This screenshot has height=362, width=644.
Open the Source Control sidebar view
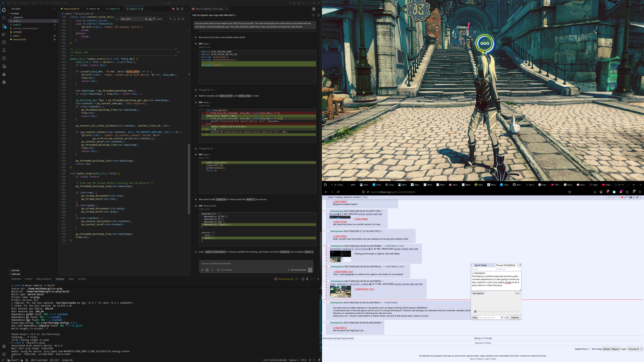[x=4, y=26]
